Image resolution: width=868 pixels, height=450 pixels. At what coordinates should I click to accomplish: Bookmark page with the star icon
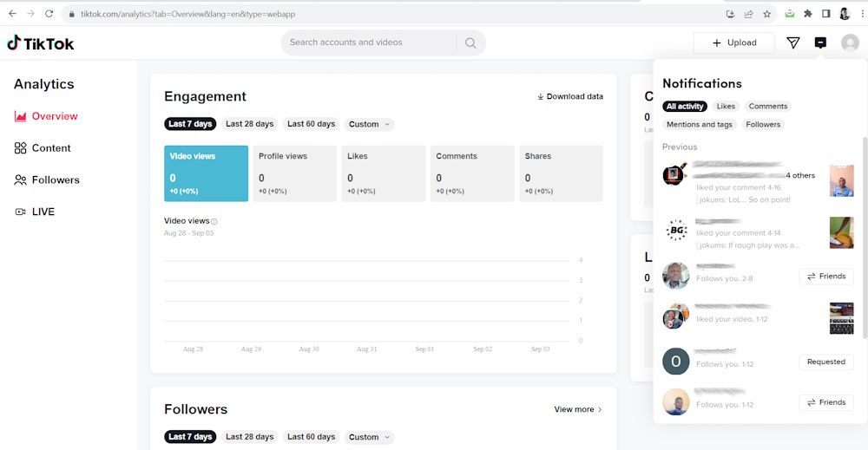pyautogui.click(x=767, y=14)
